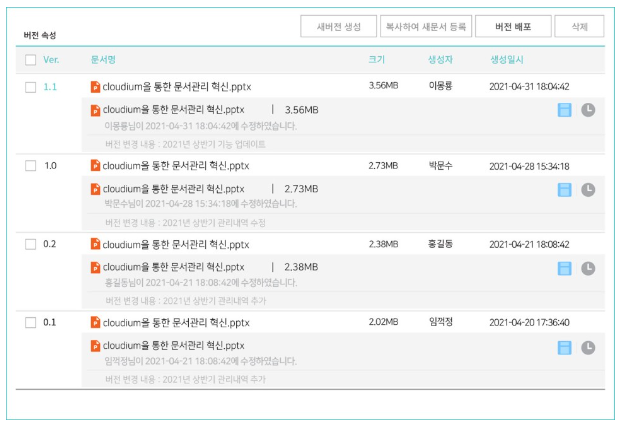Image resolution: width=619 pixels, height=425 pixels.
Task: Click save icon for version 0.1
Action: [565, 347]
